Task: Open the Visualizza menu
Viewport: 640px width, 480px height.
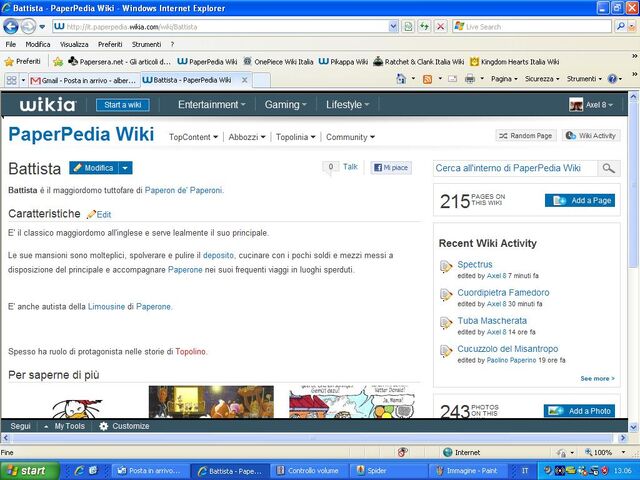Action: [x=74, y=44]
